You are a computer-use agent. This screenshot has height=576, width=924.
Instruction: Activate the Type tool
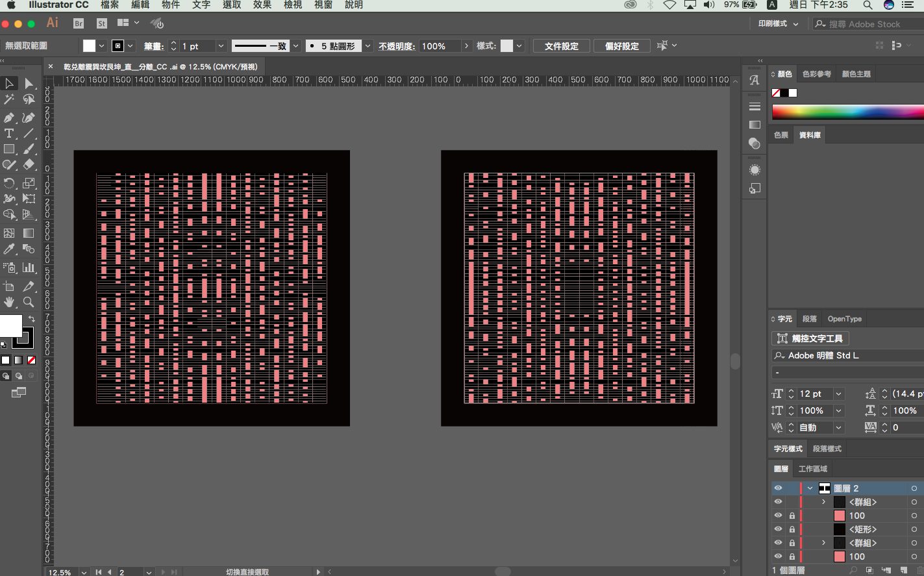click(x=9, y=134)
